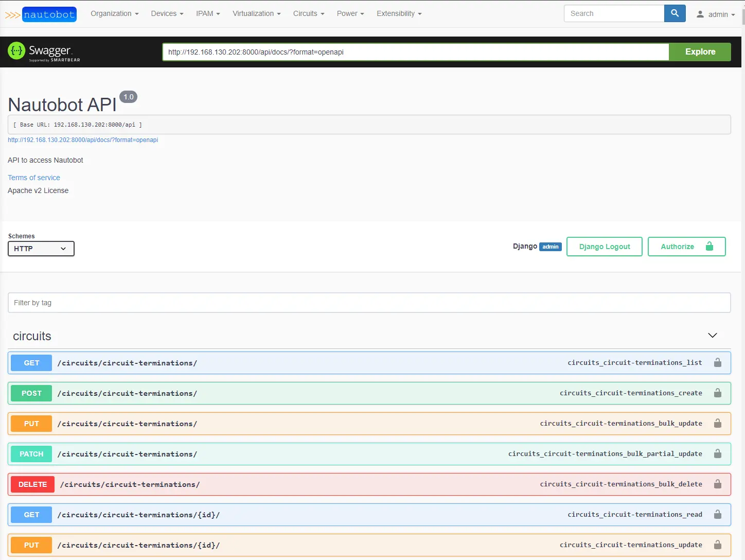Click lock icon on circuits_circuit-terminations_list row

click(x=717, y=363)
